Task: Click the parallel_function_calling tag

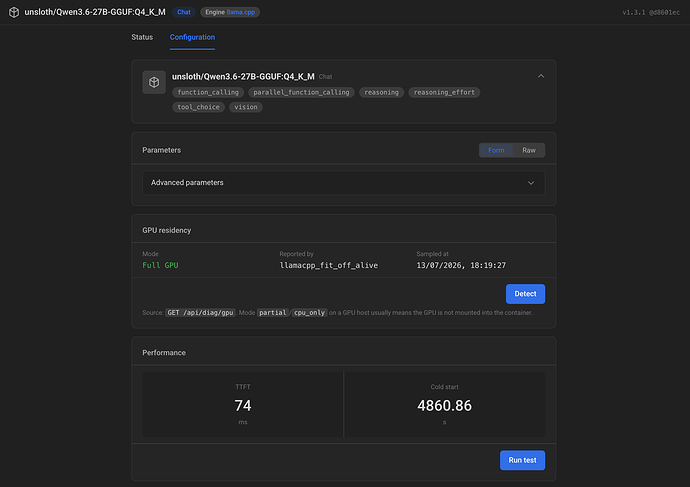Action: 301,92
